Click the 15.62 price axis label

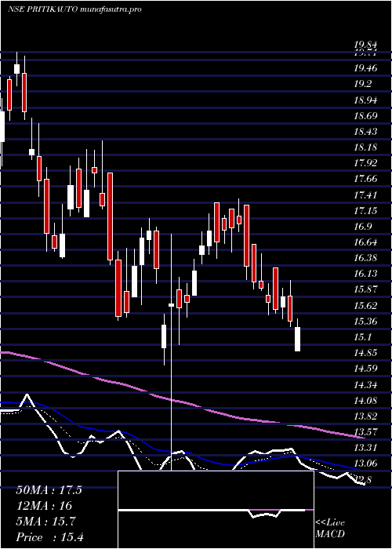click(365, 306)
